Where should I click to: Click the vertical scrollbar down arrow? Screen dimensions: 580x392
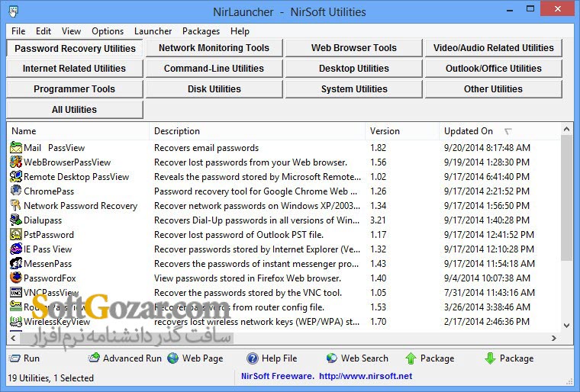(566, 326)
